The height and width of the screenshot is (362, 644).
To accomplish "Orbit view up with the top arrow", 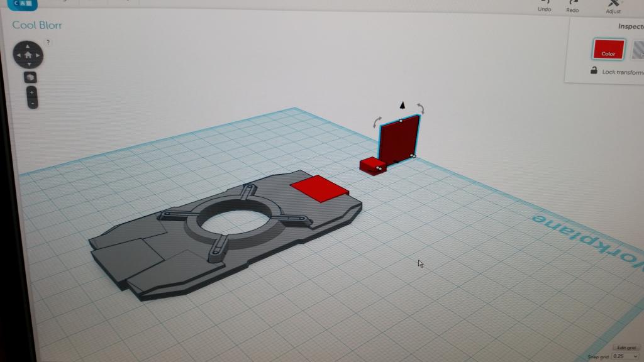I will pos(28,46).
